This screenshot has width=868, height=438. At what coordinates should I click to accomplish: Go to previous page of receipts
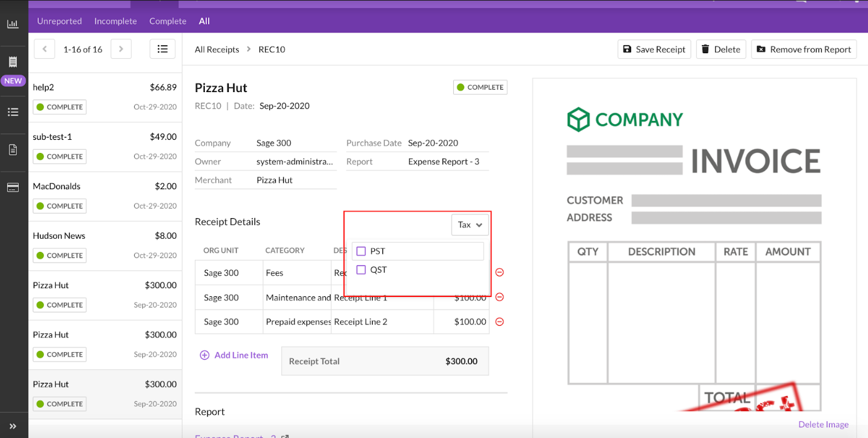[44, 49]
